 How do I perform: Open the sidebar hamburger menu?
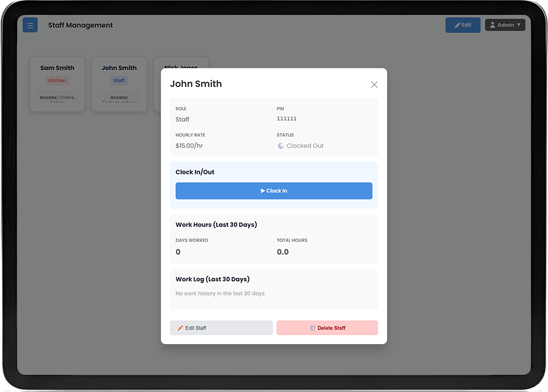click(x=30, y=25)
